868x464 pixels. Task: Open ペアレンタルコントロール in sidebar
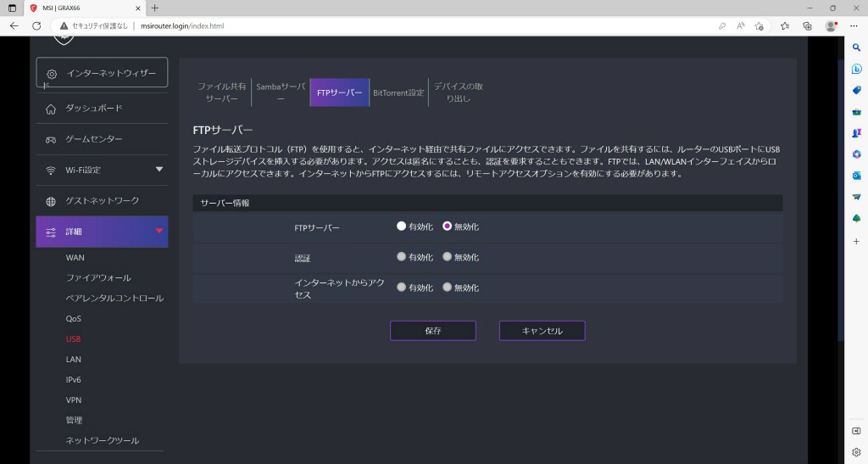click(114, 299)
